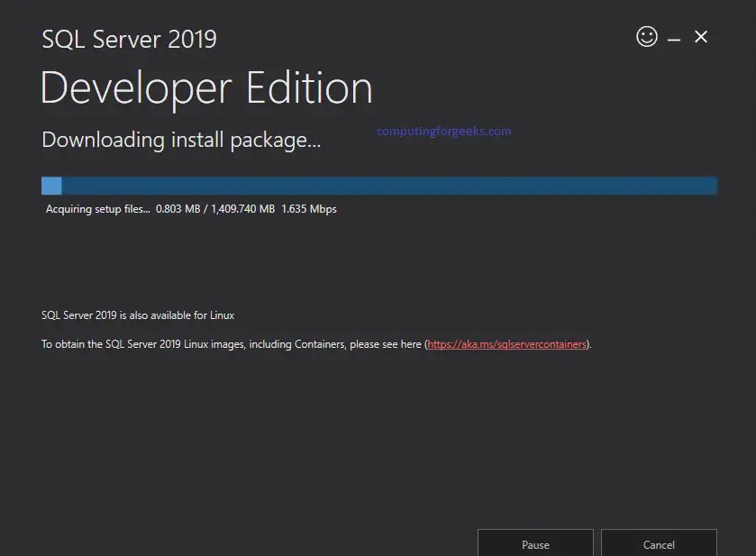The width and height of the screenshot is (756, 556).
Task: Pause the setup file download
Action: (x=534, y=544)
